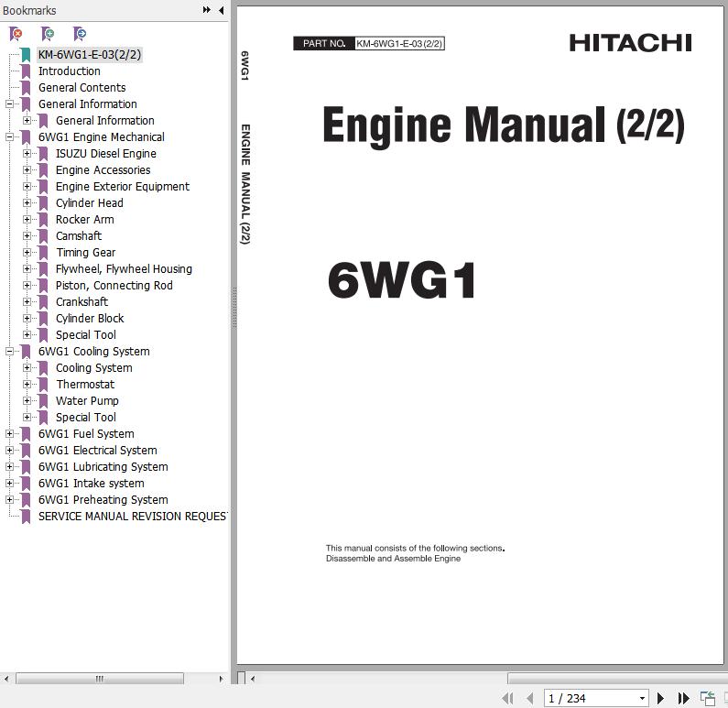Open the Crankshaft bookmark
Viewport: 728px width, 708px height.
tap(81, 302)
